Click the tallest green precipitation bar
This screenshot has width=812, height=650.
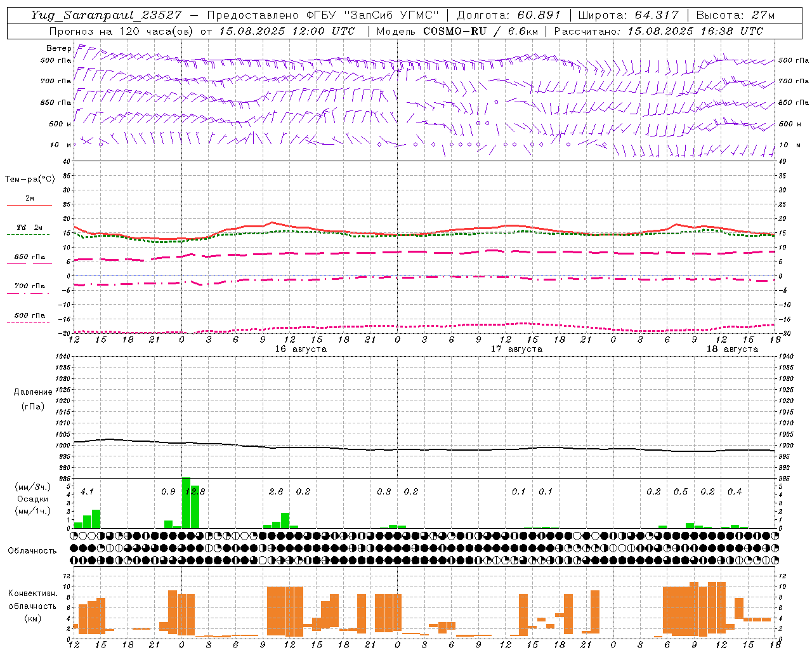(x=186, y=503)
